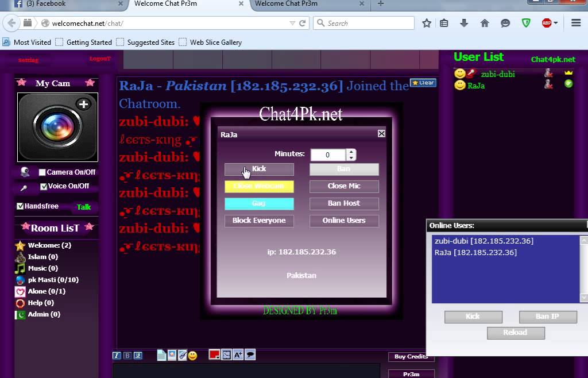Screen dimensions: 588x378
Task: Click the microphone icon beside Voice On/Off
Action: (24, 188)
